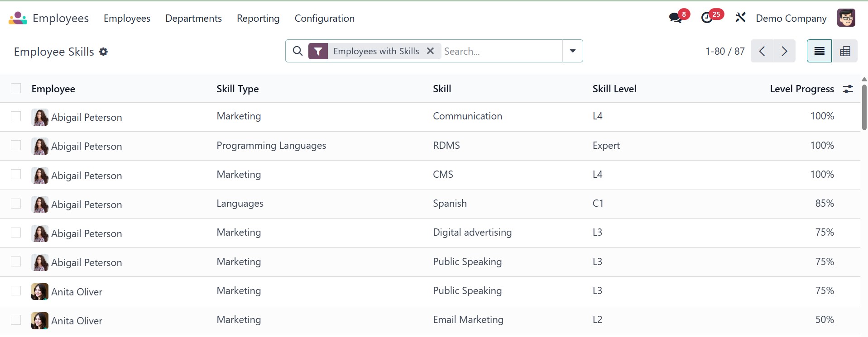Viewport: 868px width, 337px height.
Task: Check the Abigail Peterson RDMS row checkbox
Action: coord(16,146)
